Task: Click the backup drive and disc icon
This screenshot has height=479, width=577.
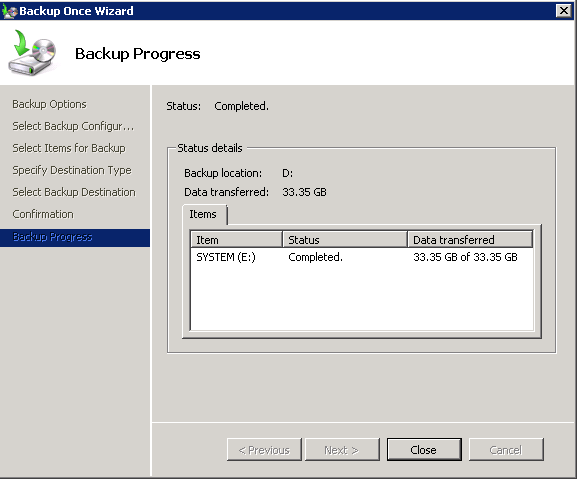Action: (x=32, y=53)
